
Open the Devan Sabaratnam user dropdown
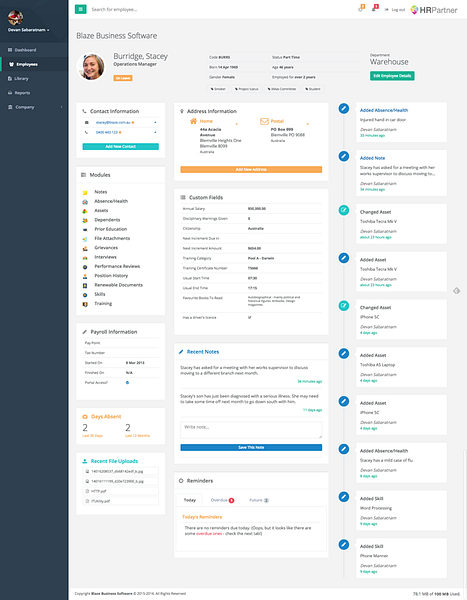(29, 30)
